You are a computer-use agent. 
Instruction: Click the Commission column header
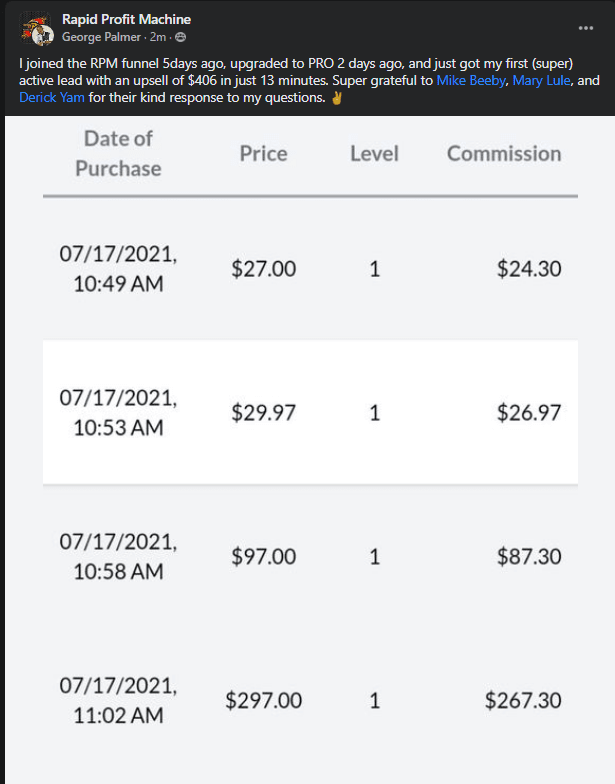[x=504, y=153]
